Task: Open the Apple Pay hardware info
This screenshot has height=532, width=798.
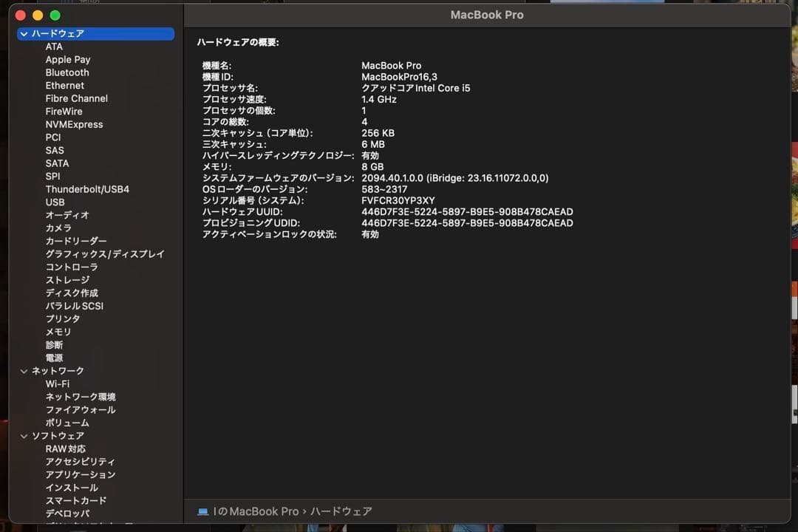Action: pos(69,59)
